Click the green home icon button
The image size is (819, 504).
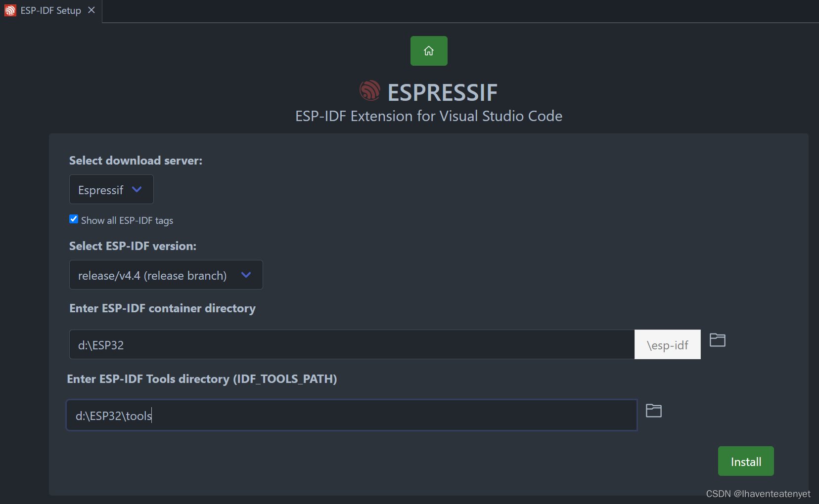point(428,50)
